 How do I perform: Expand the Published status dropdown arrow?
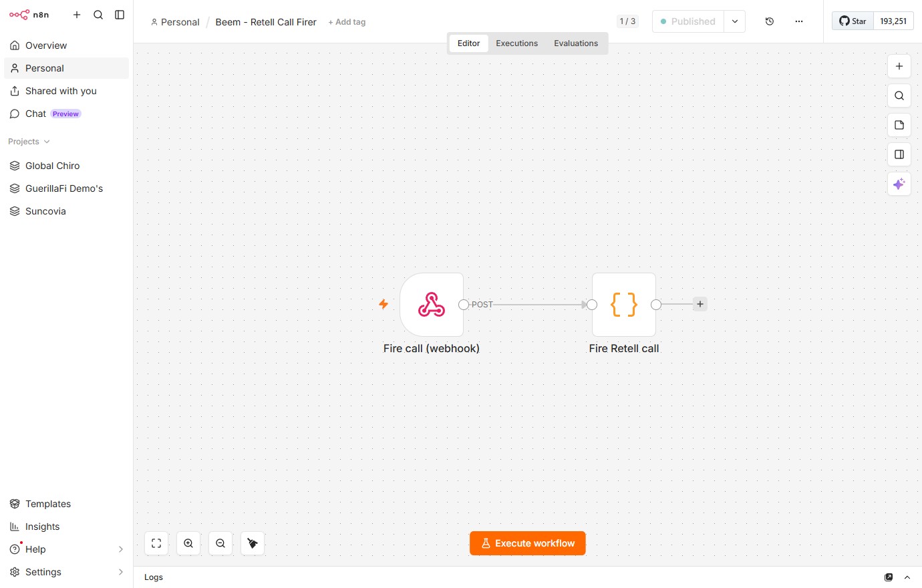pyautogui.click(x=735, y=21)
